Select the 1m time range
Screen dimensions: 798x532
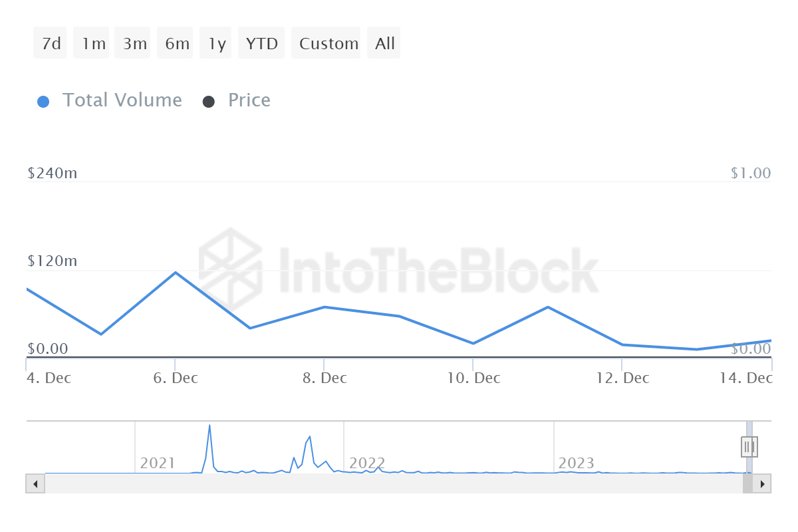93,44
